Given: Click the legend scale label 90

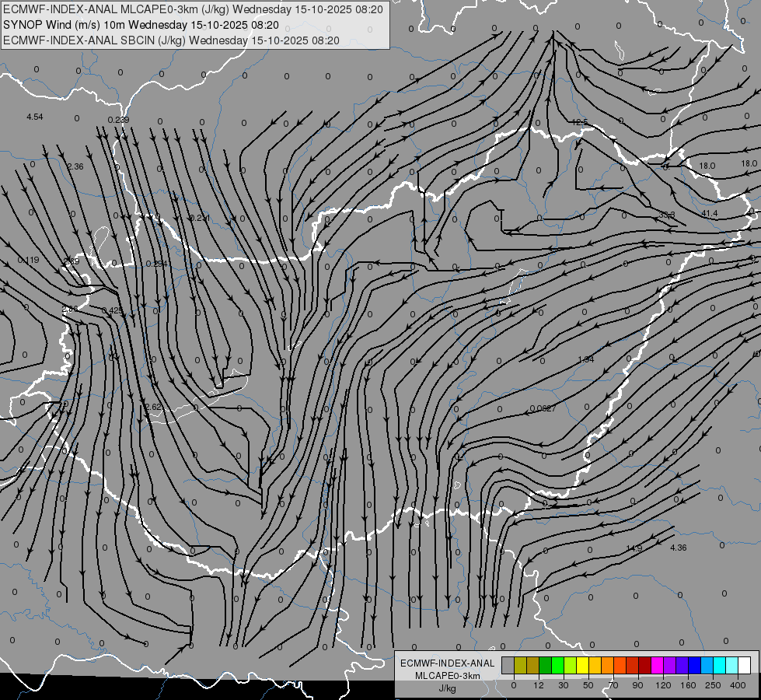Looking at the screenshot, I should coord(637,685).
